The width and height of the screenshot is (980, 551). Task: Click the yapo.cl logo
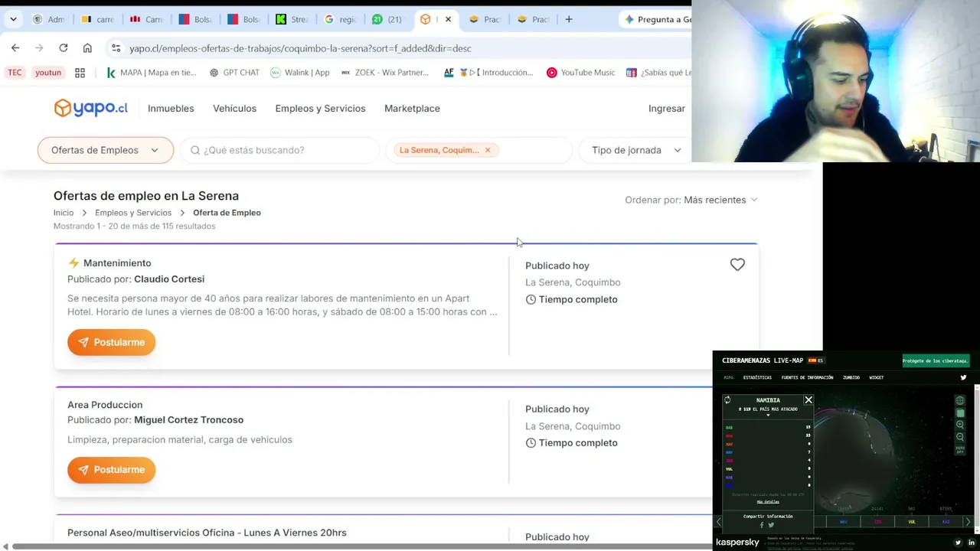coord(90,108)
